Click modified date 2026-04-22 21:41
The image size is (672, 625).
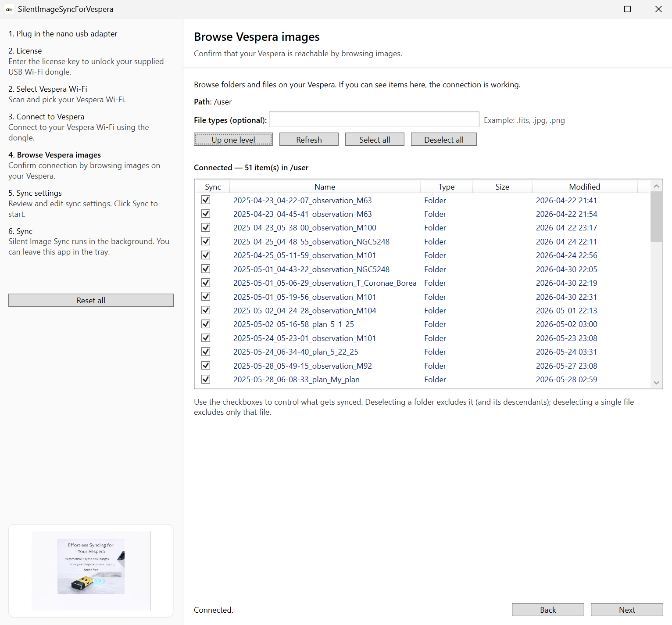[566, 201]
